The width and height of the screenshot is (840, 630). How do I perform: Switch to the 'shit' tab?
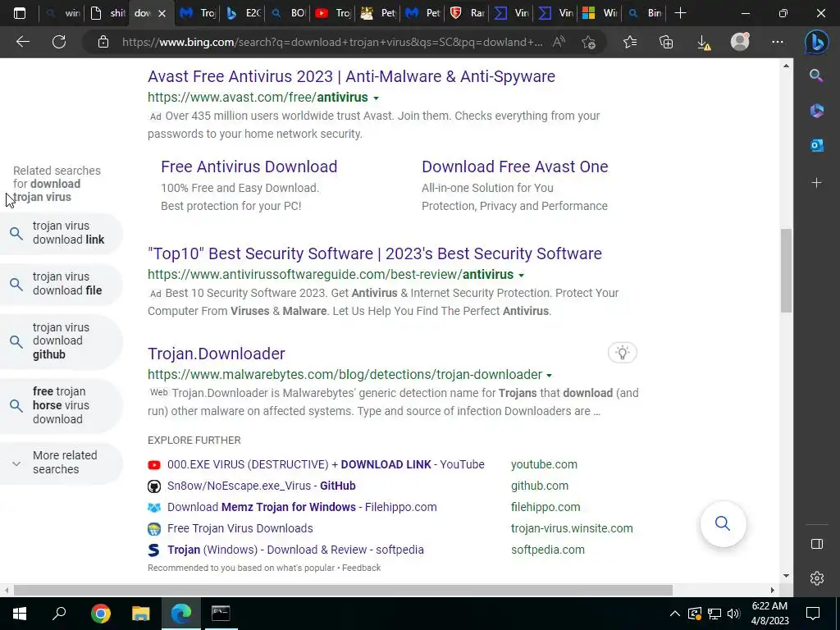click(x=107, y=13)
